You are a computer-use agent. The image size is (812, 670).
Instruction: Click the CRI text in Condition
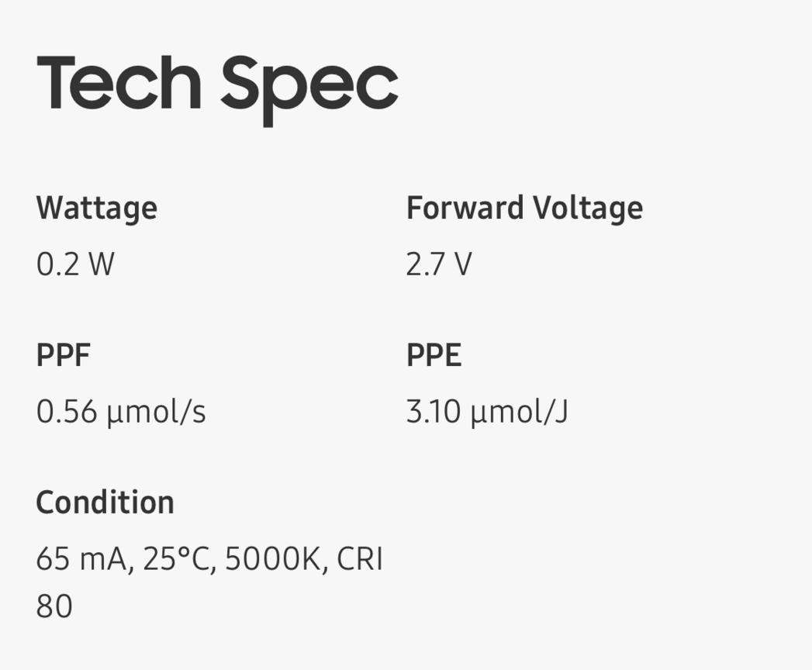pos(361,560)
